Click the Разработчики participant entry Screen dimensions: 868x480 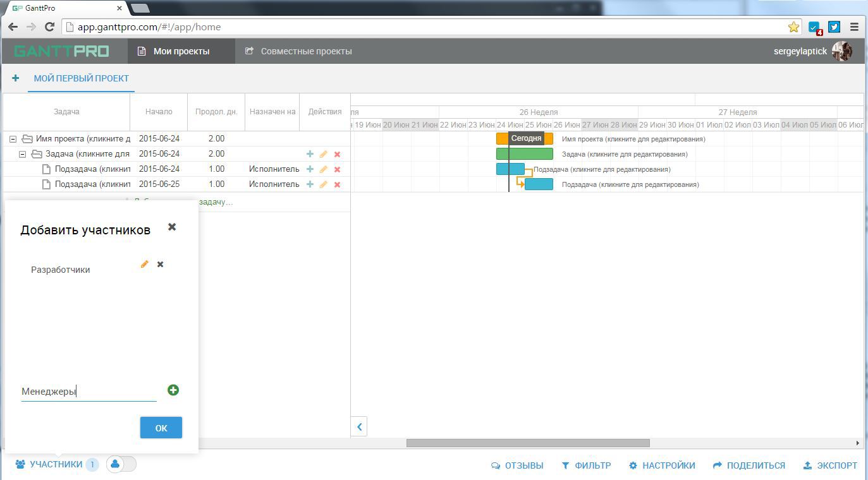pos(61,270)
